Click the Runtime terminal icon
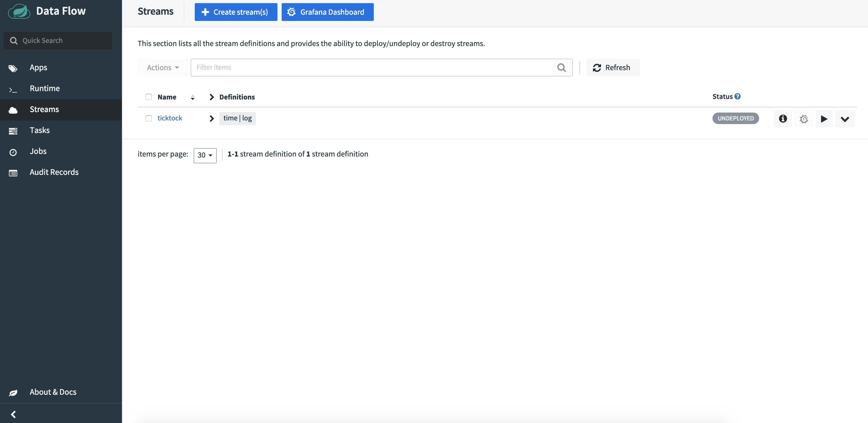The image size is (868, 423). click(x=13, y=90)
